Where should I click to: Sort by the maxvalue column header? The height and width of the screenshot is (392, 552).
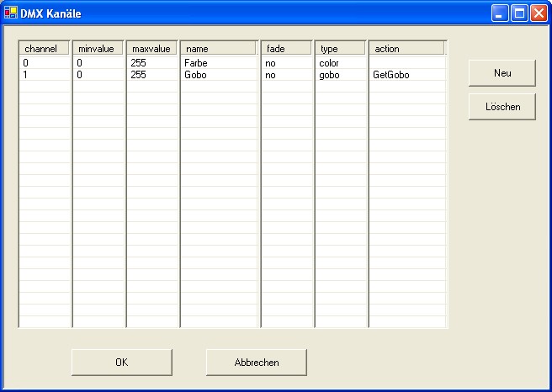[x=152, y=49]
